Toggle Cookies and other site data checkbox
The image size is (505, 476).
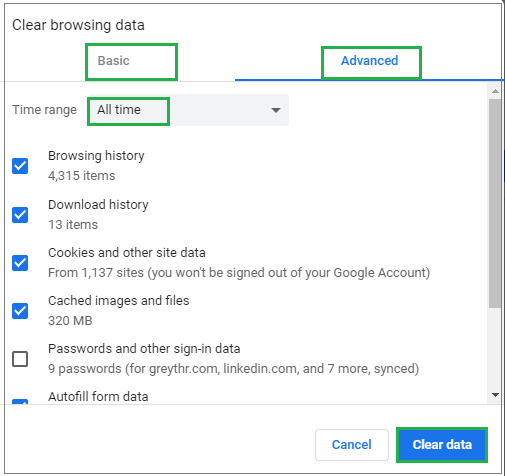click(x=20, y=263)
